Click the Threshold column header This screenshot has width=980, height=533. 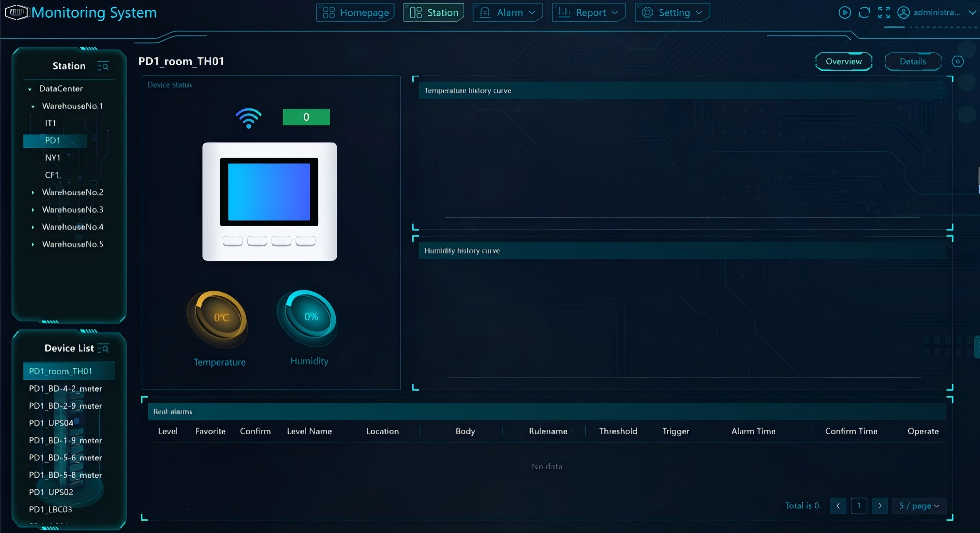(618, 431)
